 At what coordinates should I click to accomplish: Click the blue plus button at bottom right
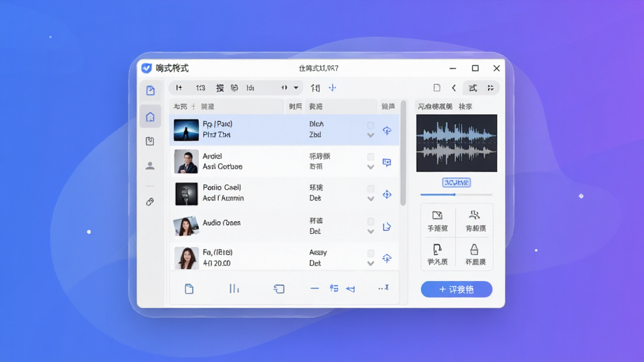(x=457, y=289)
